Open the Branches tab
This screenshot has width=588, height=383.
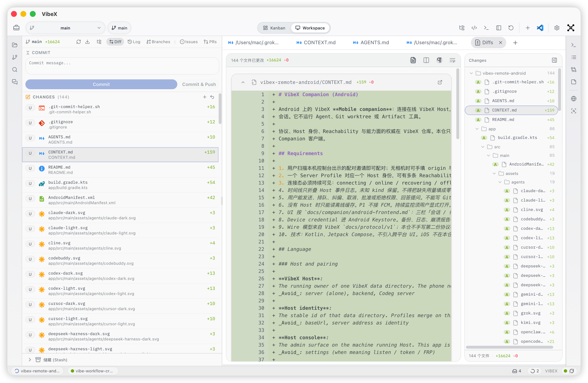point(158,42)
